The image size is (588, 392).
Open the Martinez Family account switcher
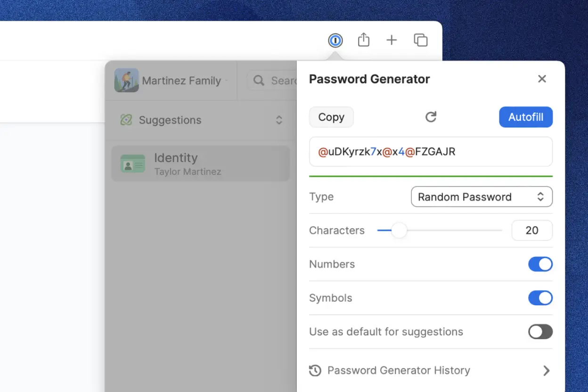click(171, 81)
